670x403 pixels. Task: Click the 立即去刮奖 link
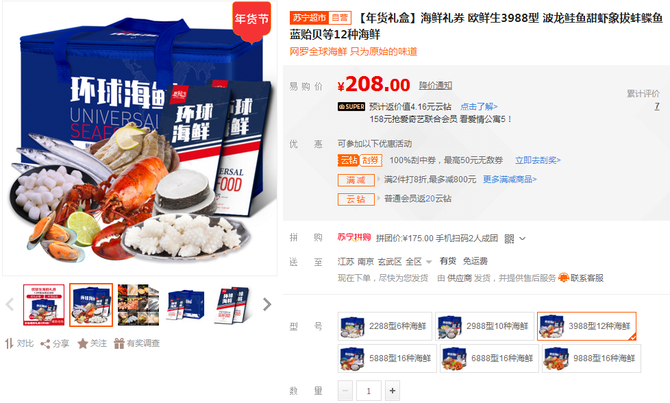[538, 160]
